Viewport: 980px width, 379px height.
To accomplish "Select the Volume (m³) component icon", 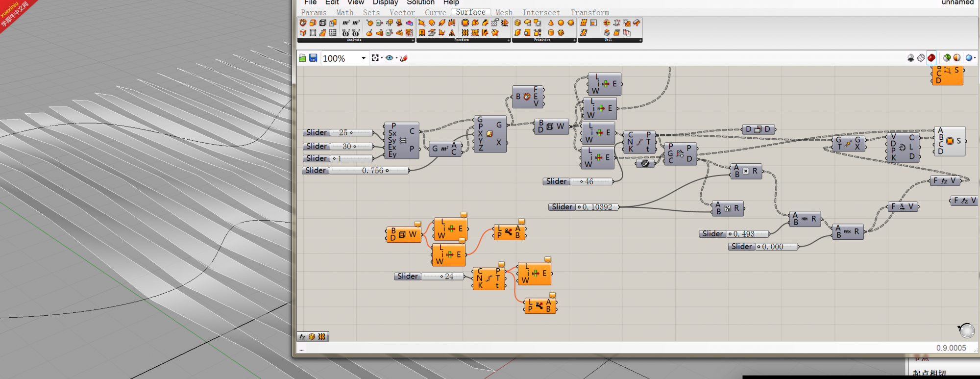I will click(x=356, y=23).
